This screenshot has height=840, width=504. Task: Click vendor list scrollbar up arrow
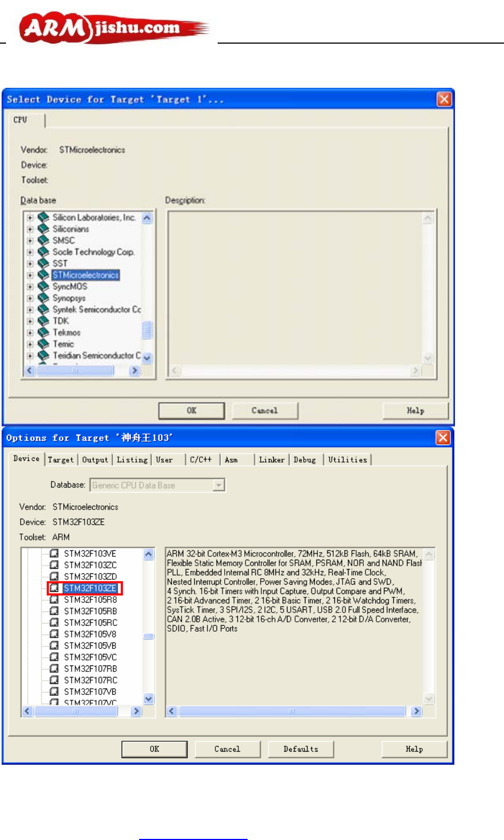pos(147,218)
